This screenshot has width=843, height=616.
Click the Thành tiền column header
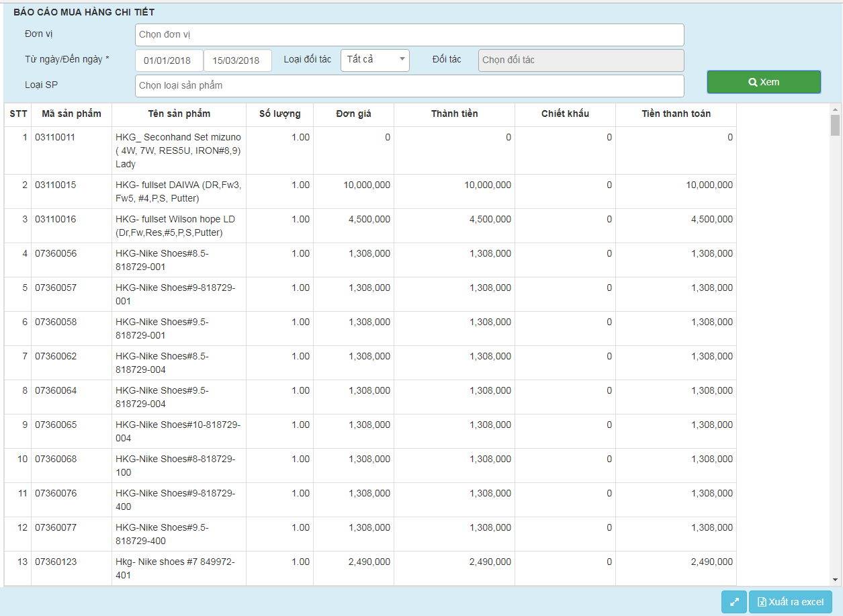pos(454,114)
